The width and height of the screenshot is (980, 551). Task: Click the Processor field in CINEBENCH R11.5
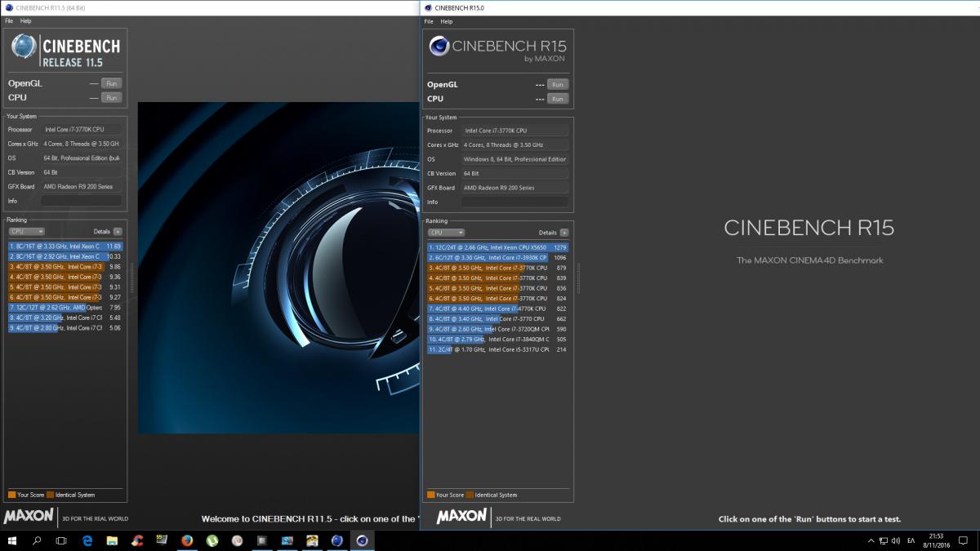(81, 129)
